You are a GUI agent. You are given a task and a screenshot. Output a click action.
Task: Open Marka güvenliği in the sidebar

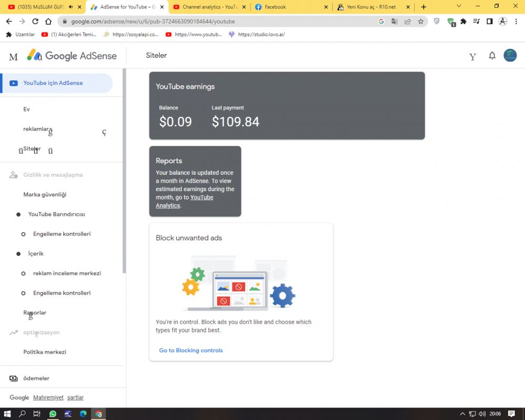point(45,195)
